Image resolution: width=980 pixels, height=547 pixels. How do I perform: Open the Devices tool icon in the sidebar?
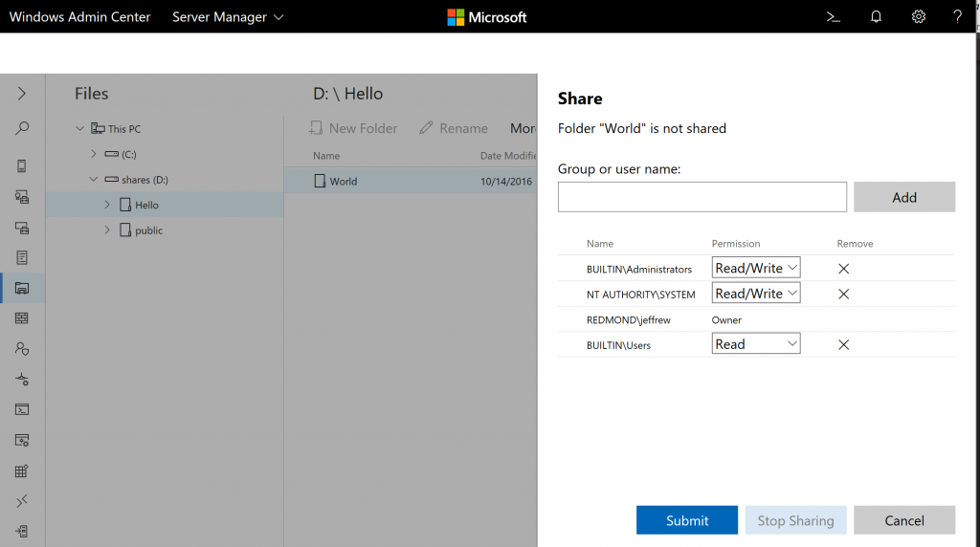click(x=22, y=228)
